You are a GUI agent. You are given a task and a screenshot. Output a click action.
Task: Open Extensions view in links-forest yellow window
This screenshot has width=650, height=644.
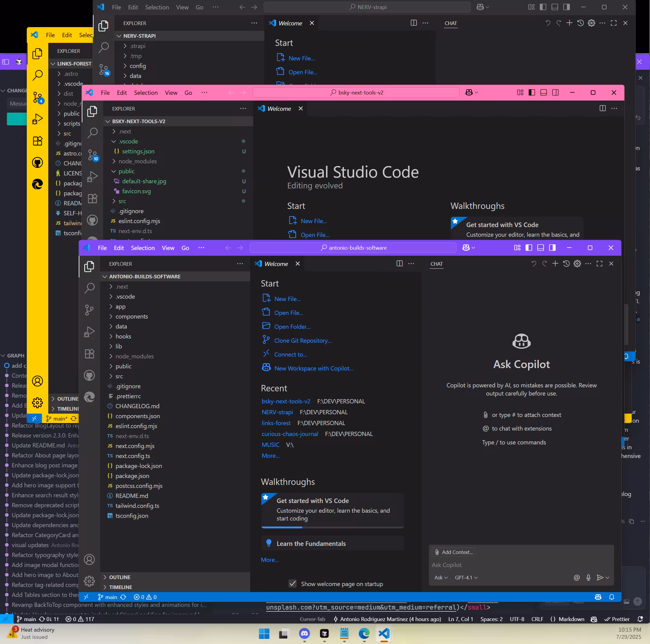point(38,141)
